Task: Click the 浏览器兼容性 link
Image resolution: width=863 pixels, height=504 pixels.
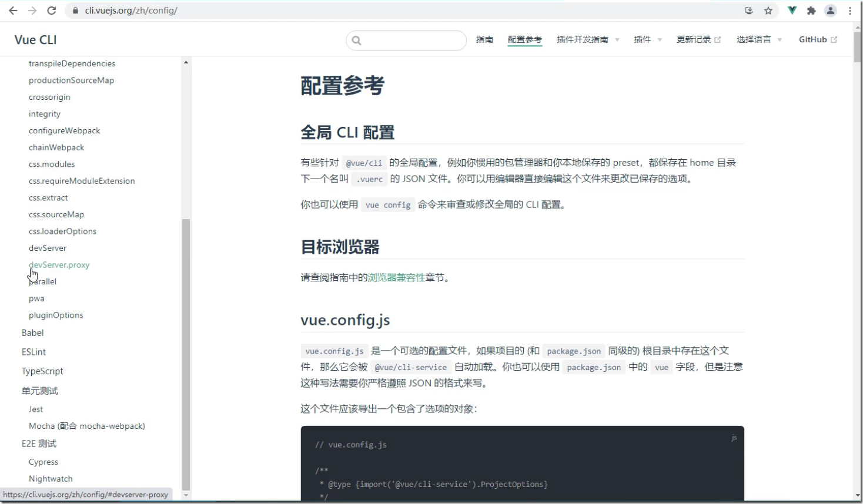Action: tap(396, 278)
